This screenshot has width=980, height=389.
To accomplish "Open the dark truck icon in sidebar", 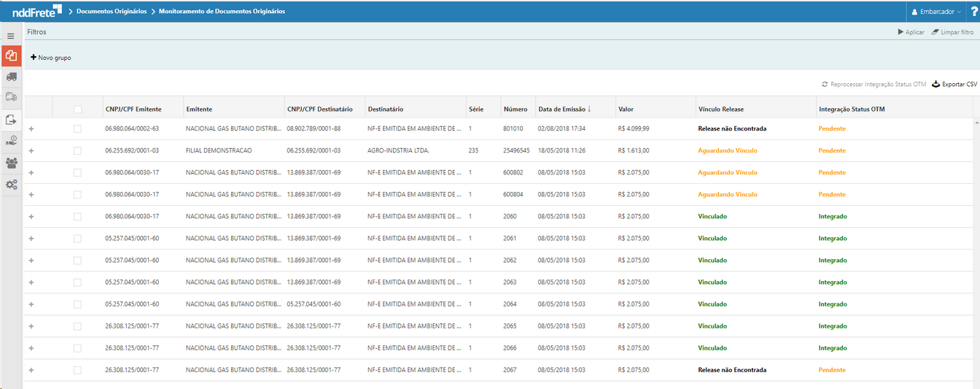I will point(11,77).
